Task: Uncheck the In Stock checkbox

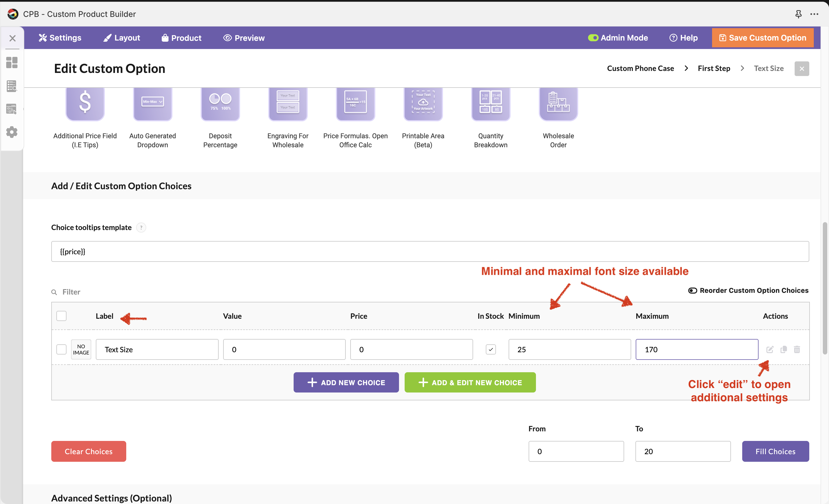Action: [x=491, y=349]
